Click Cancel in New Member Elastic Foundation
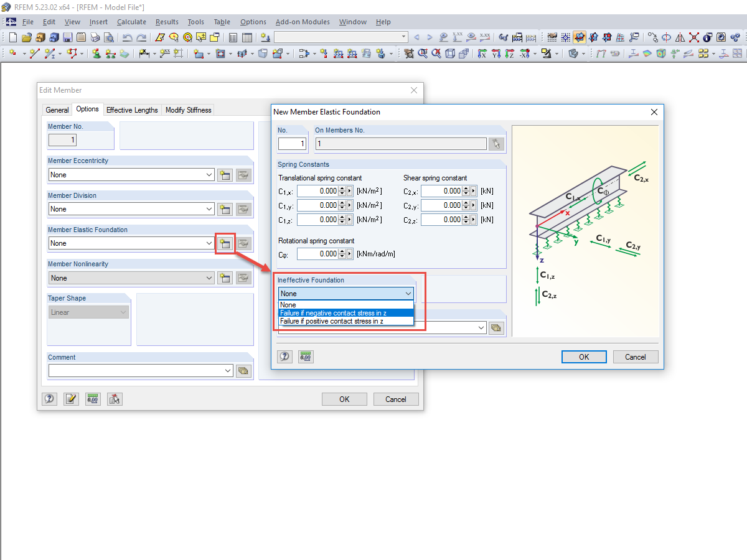 pos(636,357)
